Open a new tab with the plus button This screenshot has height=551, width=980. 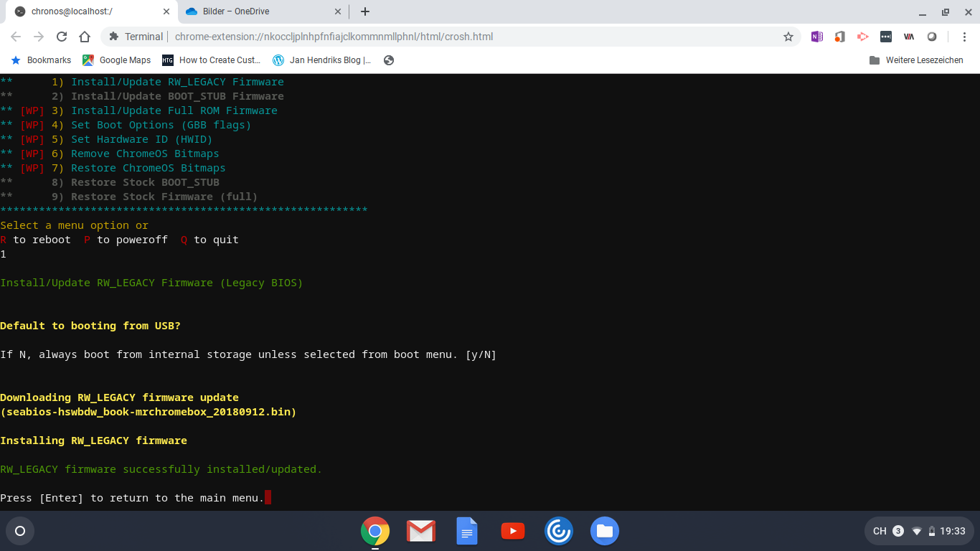[x=365, y=11]
